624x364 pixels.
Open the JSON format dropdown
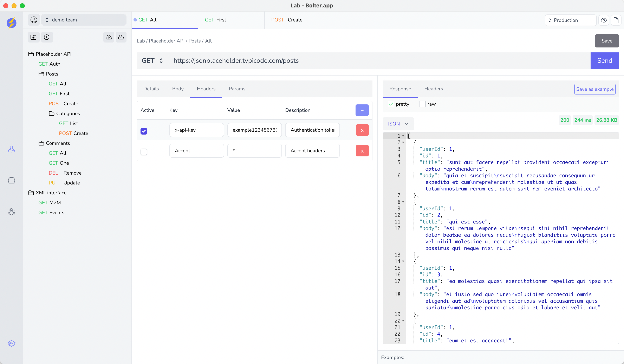coord(398,124)
